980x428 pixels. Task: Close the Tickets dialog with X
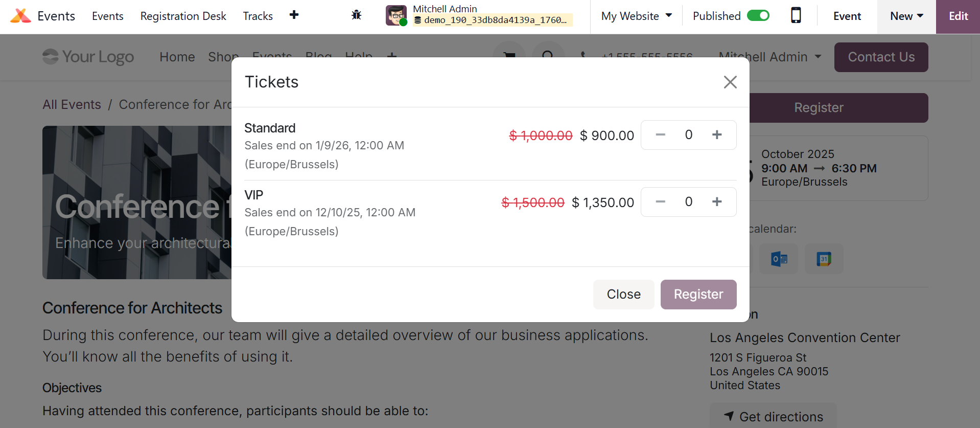[730, 82]
